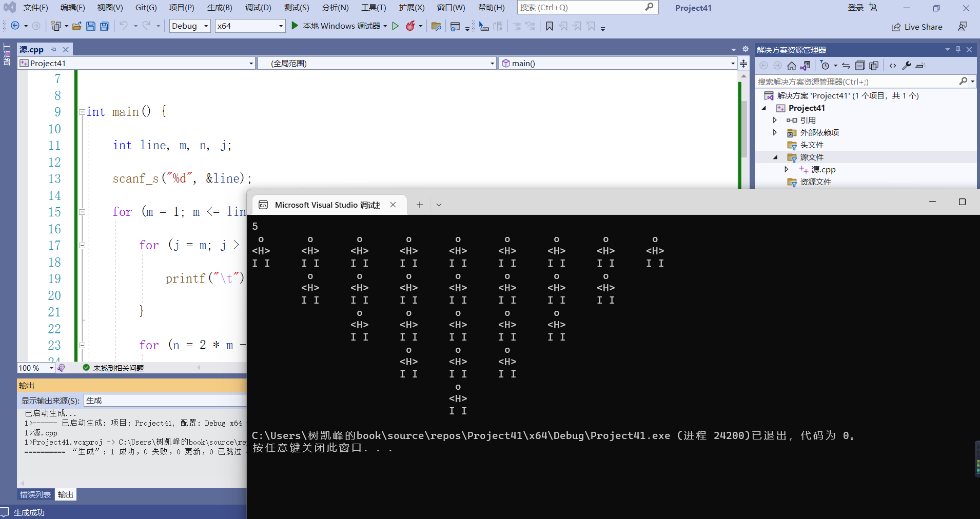Select the 头文件 folder in Solution Explorer

click(x=812, y=145)
